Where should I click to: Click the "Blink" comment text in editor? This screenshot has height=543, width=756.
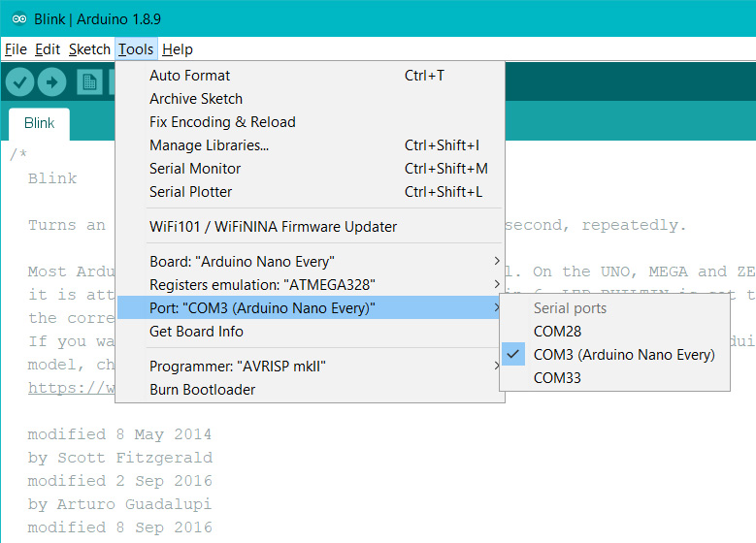tap(52, 178)
